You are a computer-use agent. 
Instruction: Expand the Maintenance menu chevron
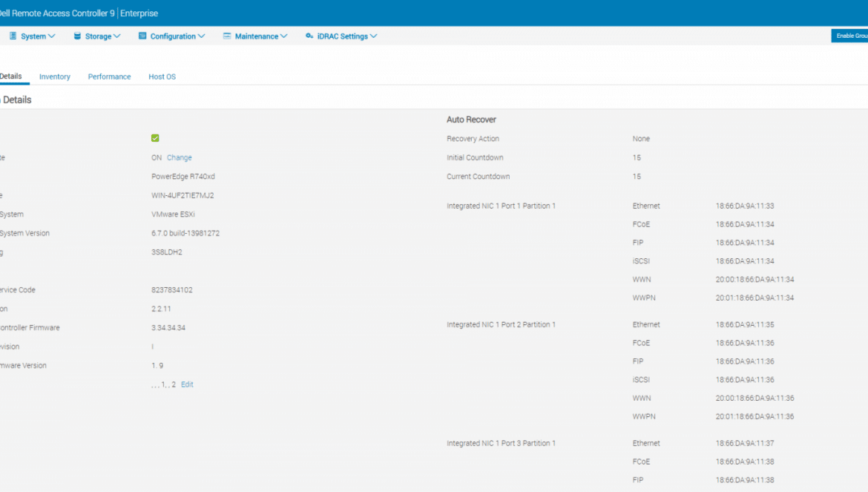click(x=284, y=36)
